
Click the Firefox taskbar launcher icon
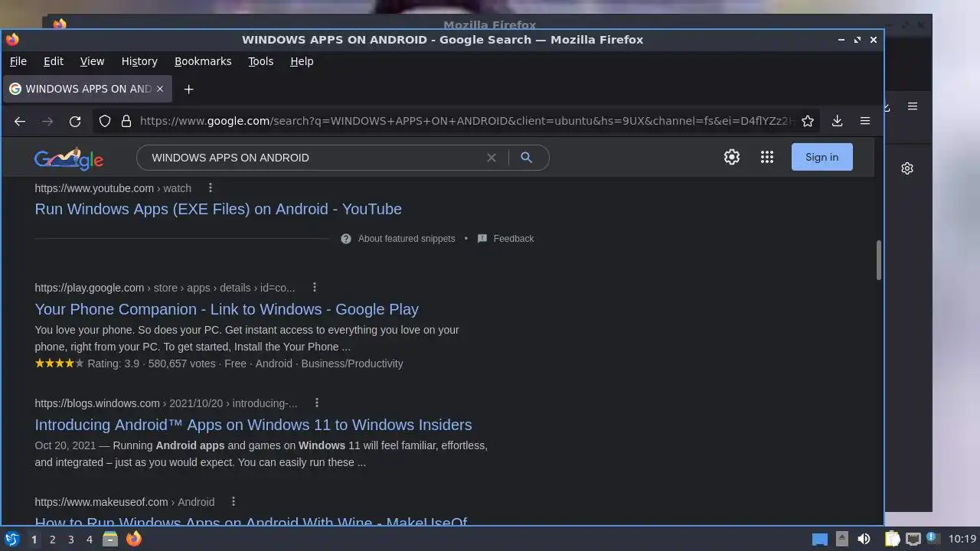point(133,539)
